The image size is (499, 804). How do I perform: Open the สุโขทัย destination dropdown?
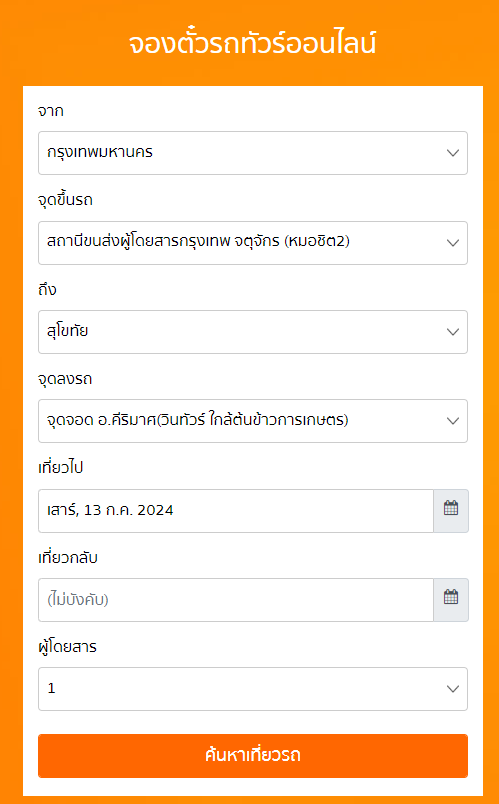(253, 332)
